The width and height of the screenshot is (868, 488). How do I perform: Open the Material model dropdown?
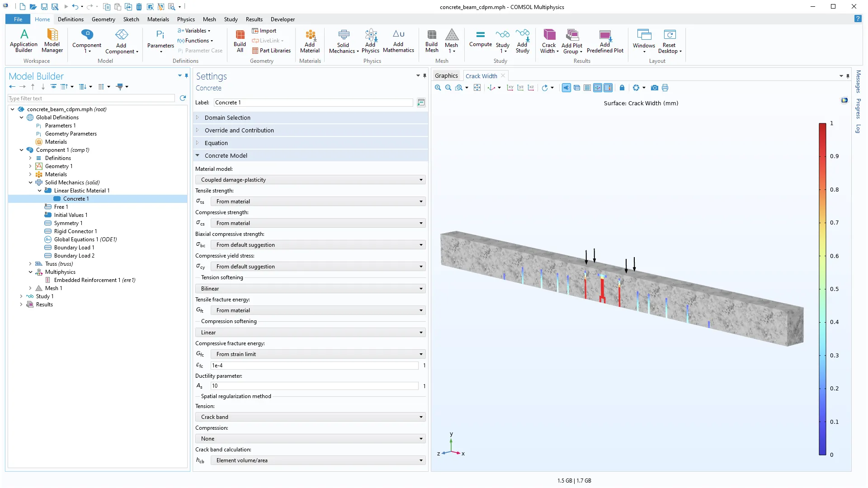click(311, 180)
